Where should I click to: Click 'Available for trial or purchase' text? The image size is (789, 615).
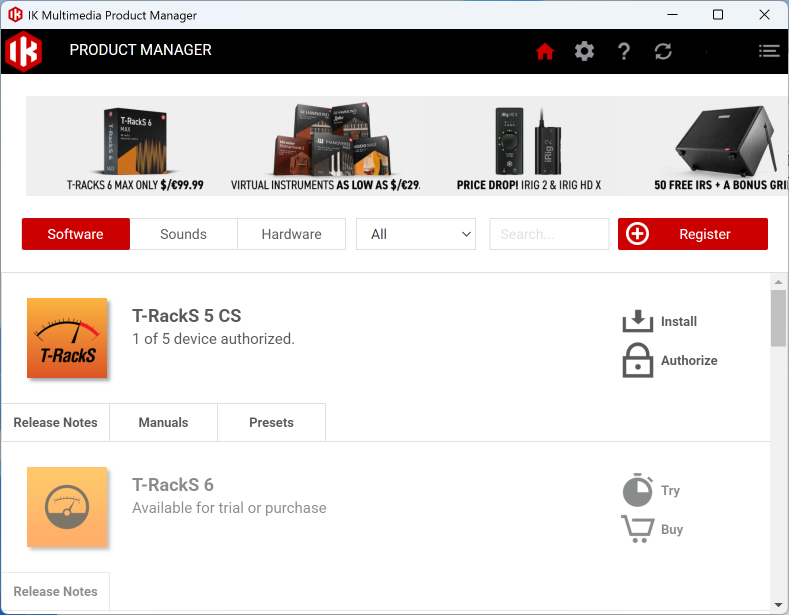coord(229,508)
